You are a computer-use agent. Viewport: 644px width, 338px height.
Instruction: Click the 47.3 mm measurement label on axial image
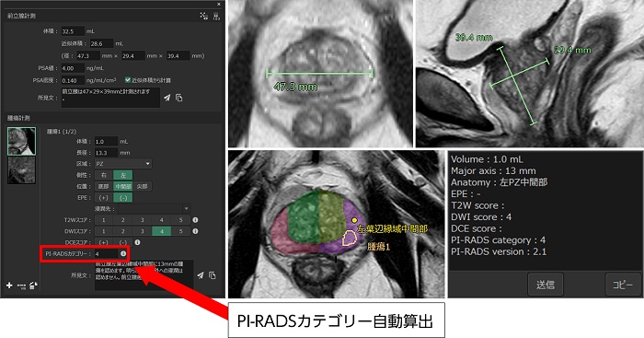click(295, 87)
